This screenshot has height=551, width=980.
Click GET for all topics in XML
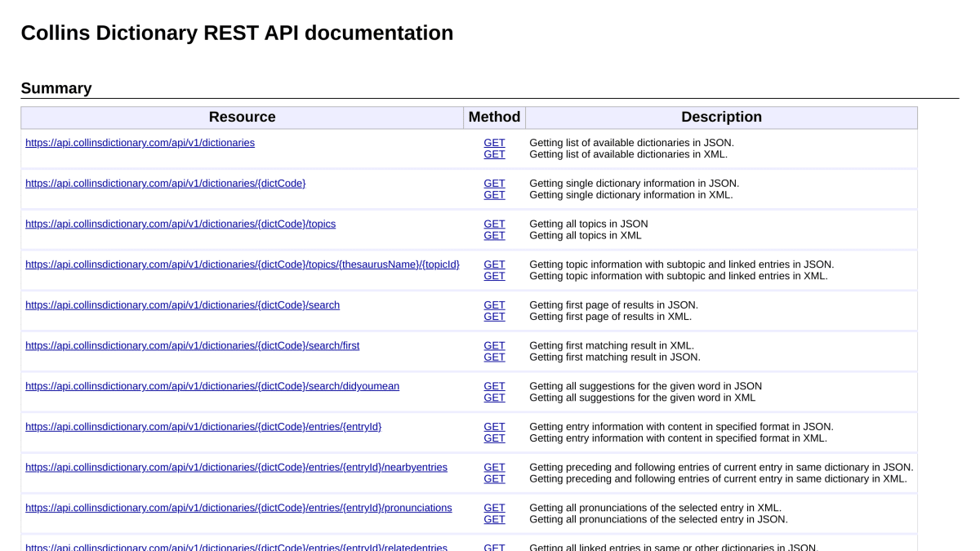pos(494,235)
